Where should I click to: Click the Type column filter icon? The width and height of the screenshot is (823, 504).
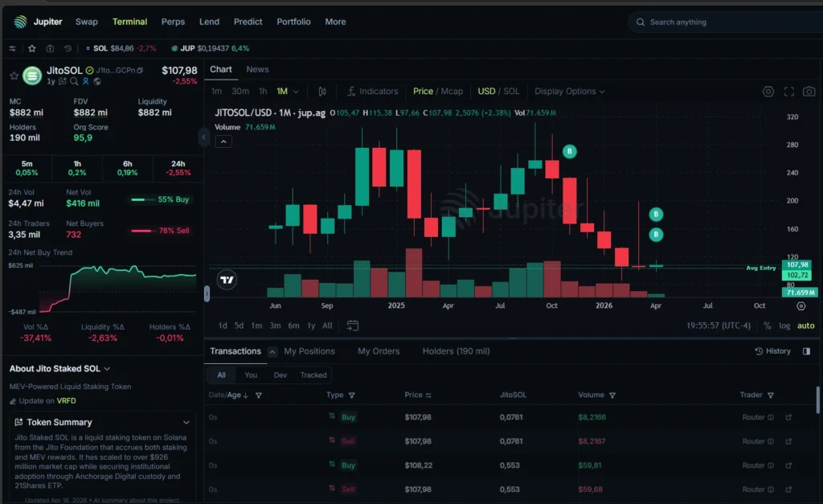(x=352, y=395)
